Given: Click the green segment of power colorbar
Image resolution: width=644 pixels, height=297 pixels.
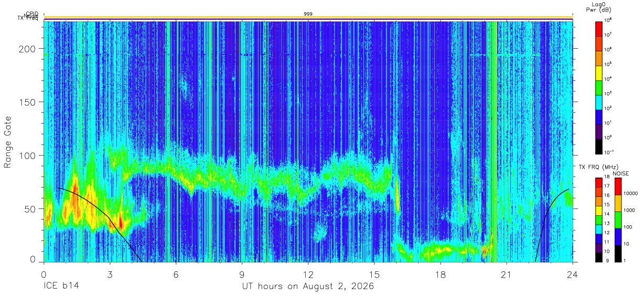Looking at the screenshot, I should pos(598,87).
